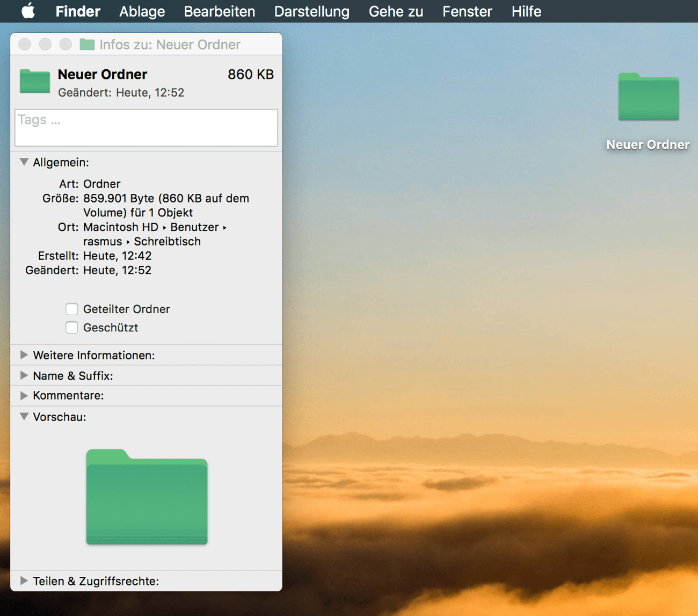Image resolution: width=698 pixels, height=616 pixels.
Task: Select the Neuer Ordner desktop folder icon
Action: 648,98
